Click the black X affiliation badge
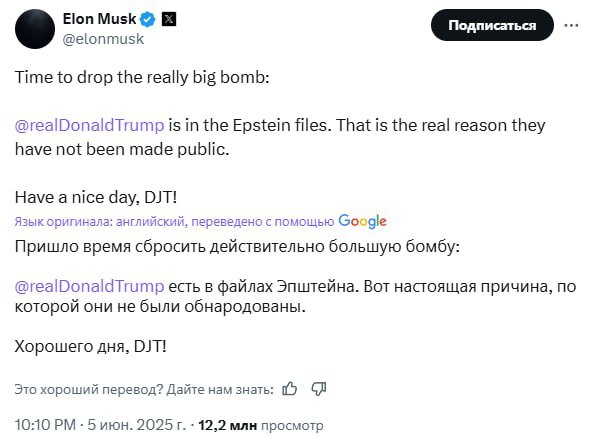Screen dimensions: 596x437 [x=169, y=19]
